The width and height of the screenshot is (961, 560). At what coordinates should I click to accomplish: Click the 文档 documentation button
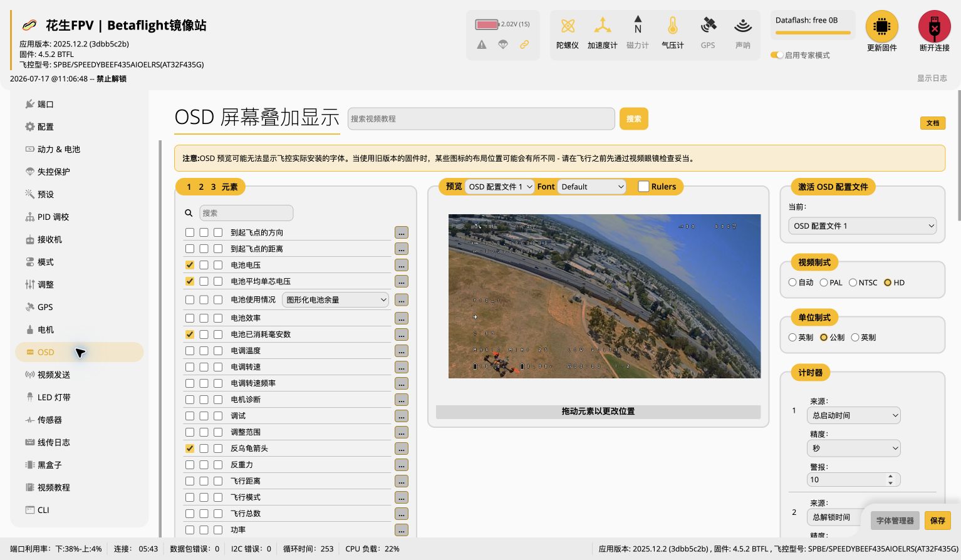point(933,123)
